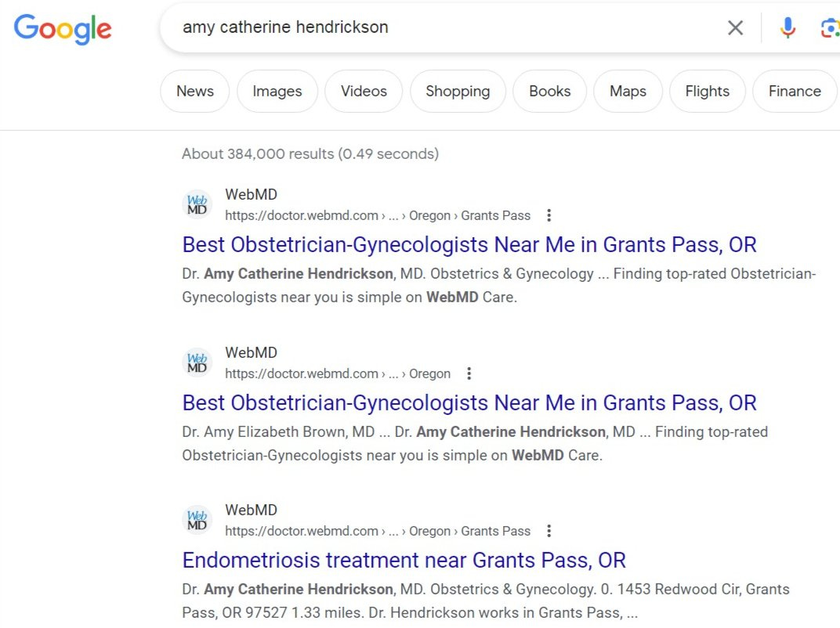Switch to the Videos filter
This screenshot has width=840, height=628.
pyautogui.click(x=364, y=91)
